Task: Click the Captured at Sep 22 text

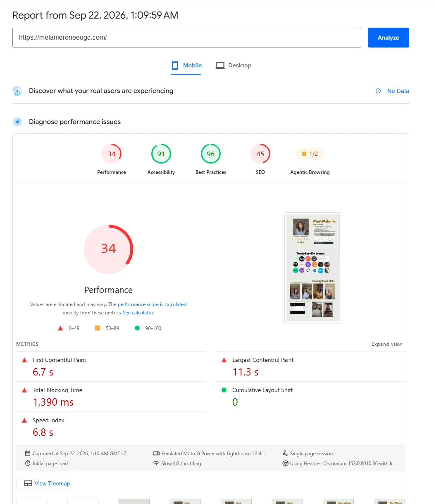Action: coord(79,454)
